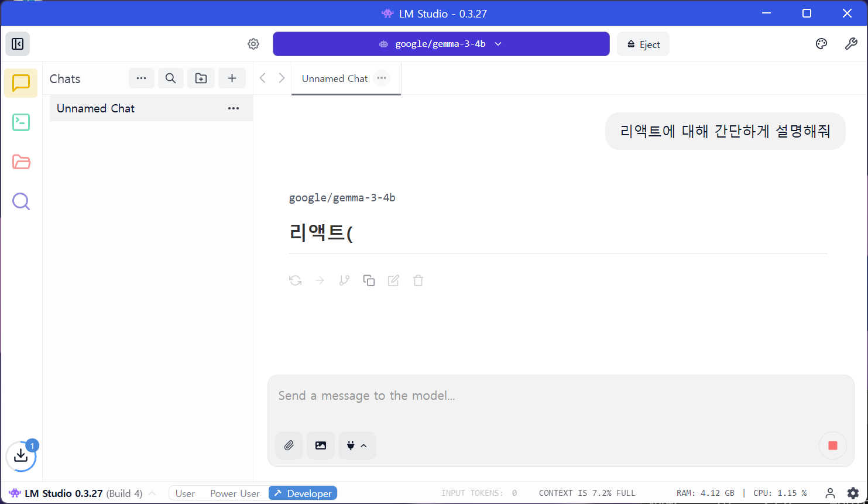Image resolution: width=868 pixels, height=504 pixels.
Task: Attach a file with paperclip icon
Action: (x=289, y=445)
